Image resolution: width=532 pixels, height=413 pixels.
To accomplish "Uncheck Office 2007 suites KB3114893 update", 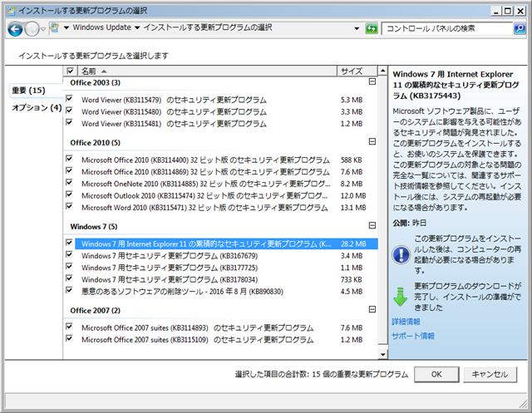I will point(69,327).
